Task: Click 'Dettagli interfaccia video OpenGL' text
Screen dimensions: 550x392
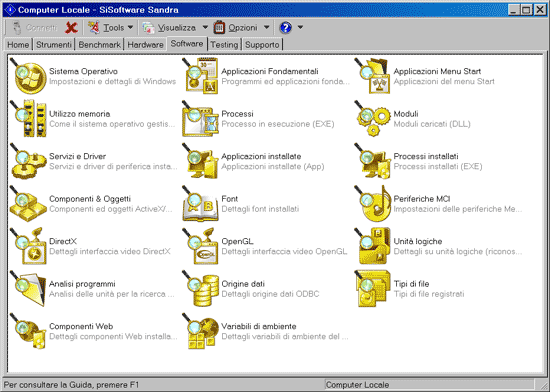Action: (284, 251)
